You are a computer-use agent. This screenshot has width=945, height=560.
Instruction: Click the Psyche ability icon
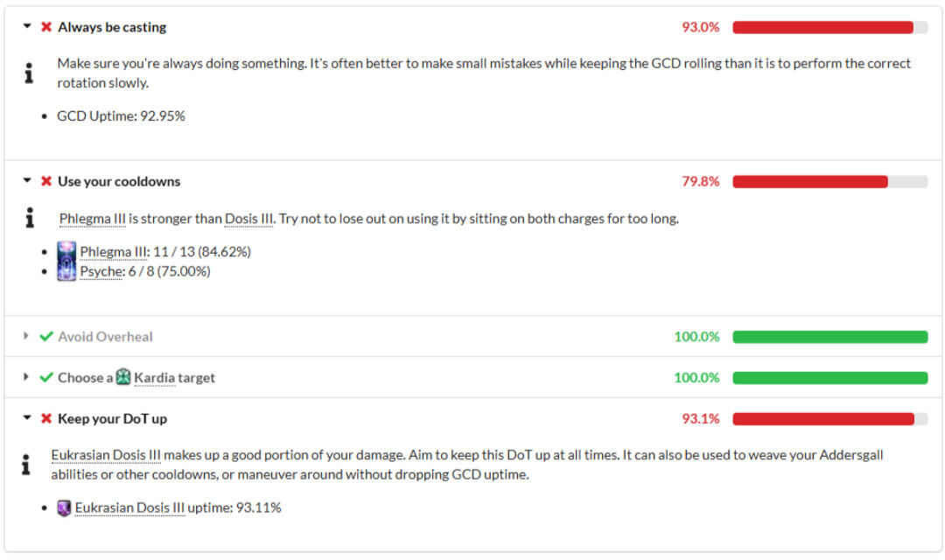[x=67, y=271]
